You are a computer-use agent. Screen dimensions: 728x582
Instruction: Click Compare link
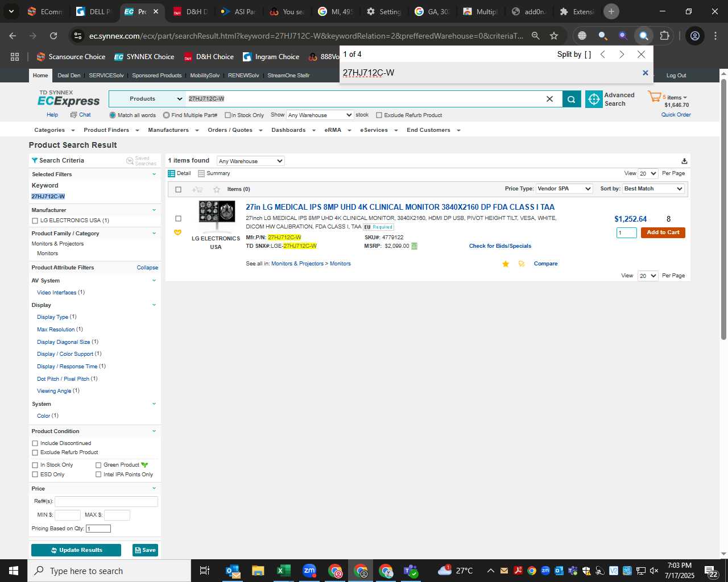[x=545, y=264]
